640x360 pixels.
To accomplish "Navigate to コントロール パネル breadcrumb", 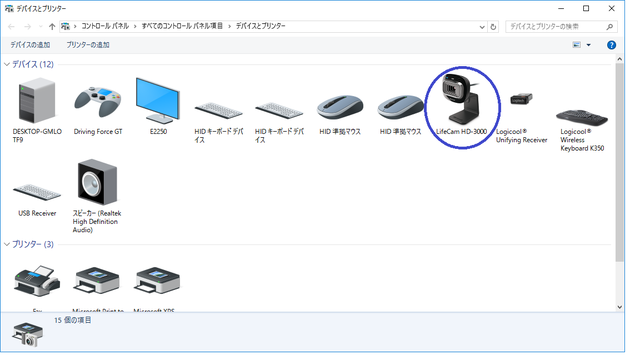I will point(105,26).
